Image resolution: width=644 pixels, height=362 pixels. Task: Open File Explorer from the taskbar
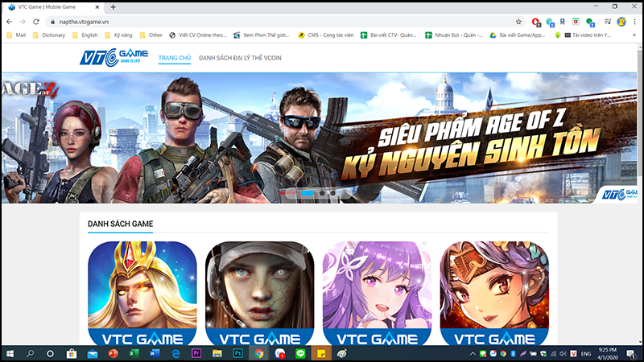[x=217, y=353]
